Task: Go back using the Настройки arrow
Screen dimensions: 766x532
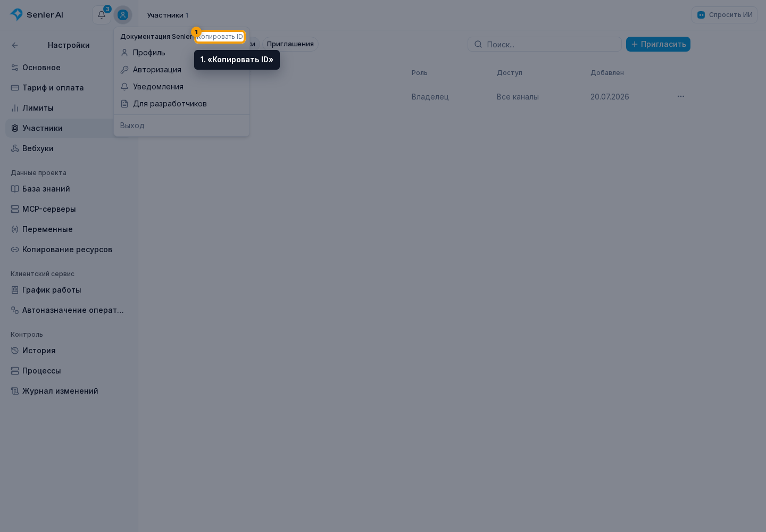Action: click(x=15, y=45)
